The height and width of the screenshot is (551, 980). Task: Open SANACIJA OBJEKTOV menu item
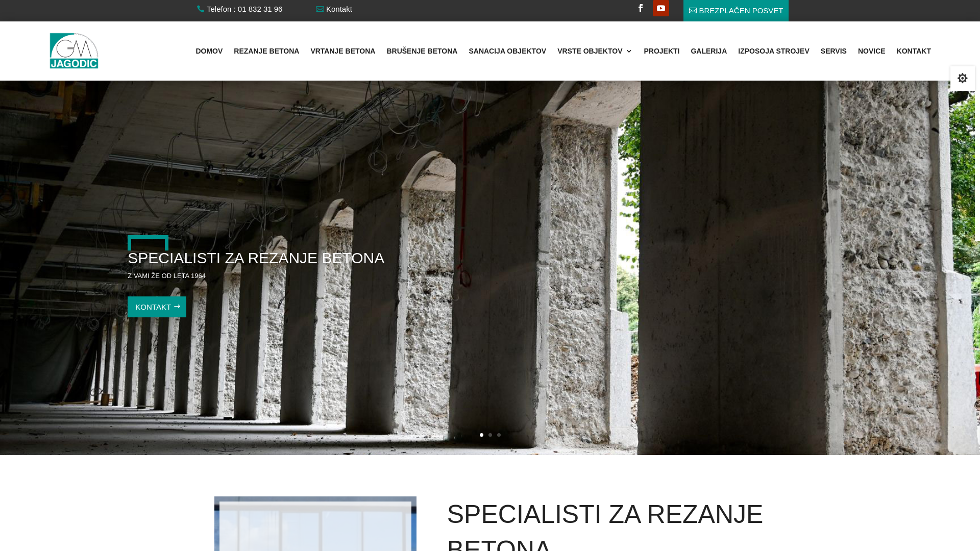(x=507, y=51)
